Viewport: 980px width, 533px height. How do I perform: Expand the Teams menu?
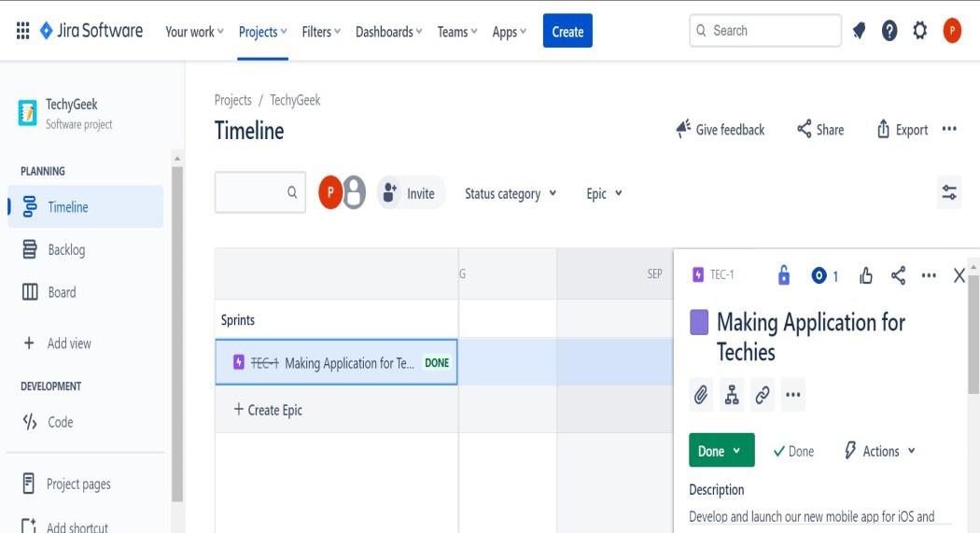click(457, 31)
